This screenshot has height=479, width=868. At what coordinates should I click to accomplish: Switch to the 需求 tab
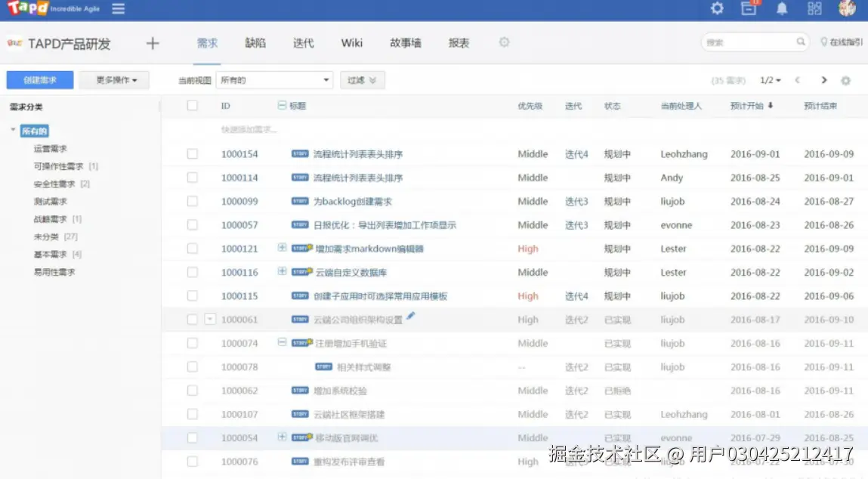(x=208, y=43)
